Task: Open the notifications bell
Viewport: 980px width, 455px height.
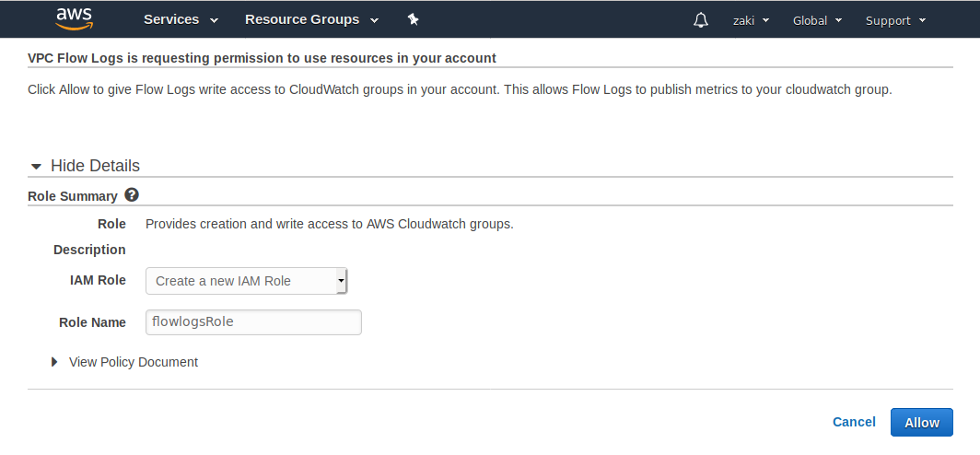Action: [x=701, y=20]
